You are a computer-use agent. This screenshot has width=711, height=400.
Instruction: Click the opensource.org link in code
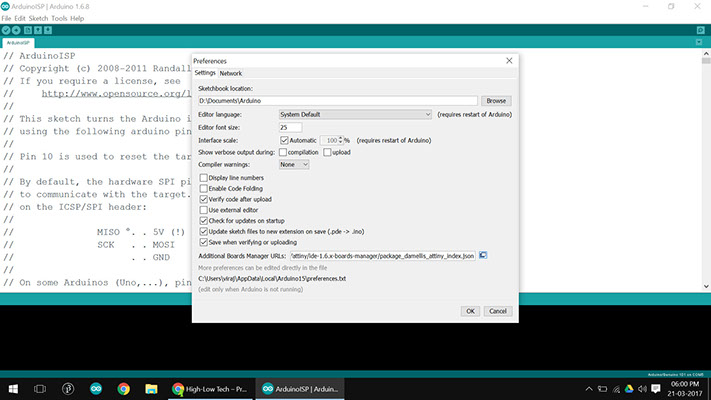117,94
